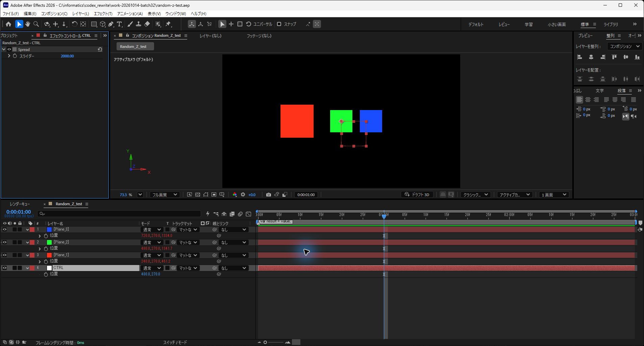Image resolution: width=644 pixels, height=346 pixels.
Task: Select the Type text tool
Action: [x=119, y=24]
